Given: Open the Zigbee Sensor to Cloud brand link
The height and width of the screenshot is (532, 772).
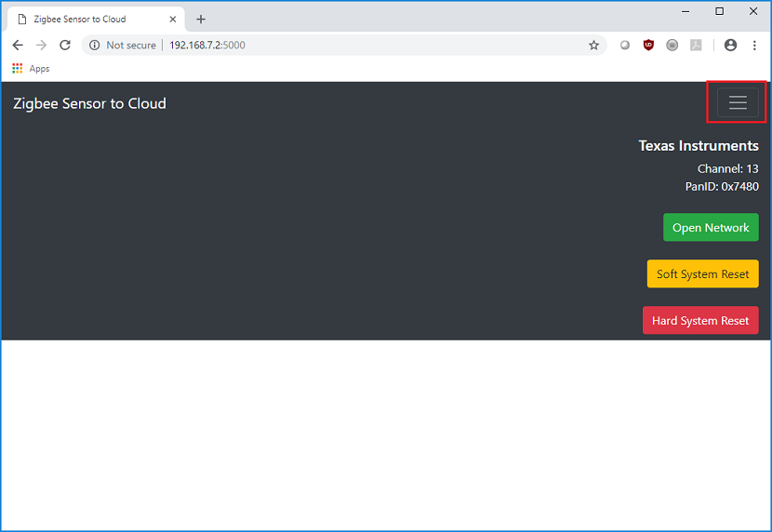Looking at the screenshot, I should click(89, 103).
